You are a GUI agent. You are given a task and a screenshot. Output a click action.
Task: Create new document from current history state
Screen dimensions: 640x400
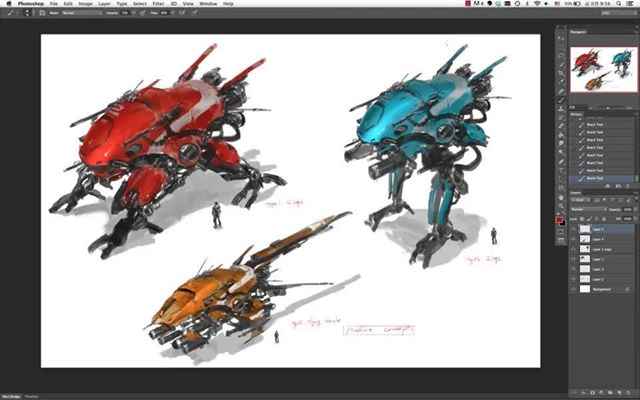(608, 186)
